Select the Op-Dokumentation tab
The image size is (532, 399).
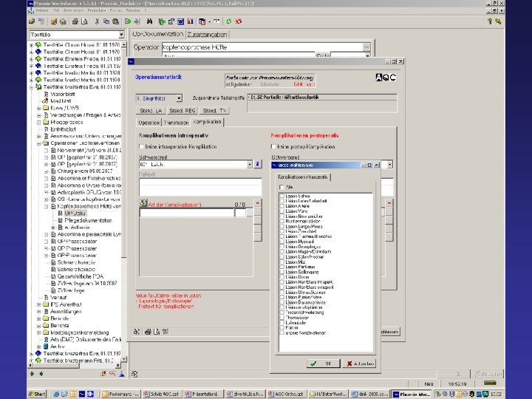click(158, 34)
